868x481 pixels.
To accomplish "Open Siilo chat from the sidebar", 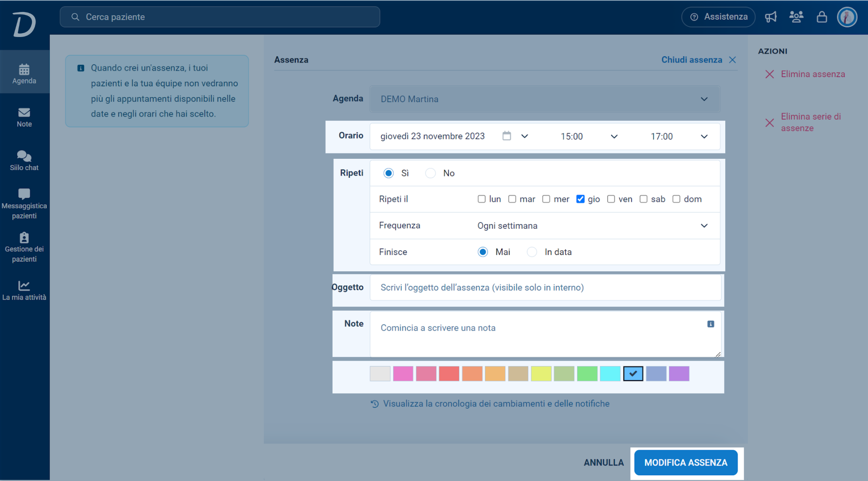I will pos(24,160).
